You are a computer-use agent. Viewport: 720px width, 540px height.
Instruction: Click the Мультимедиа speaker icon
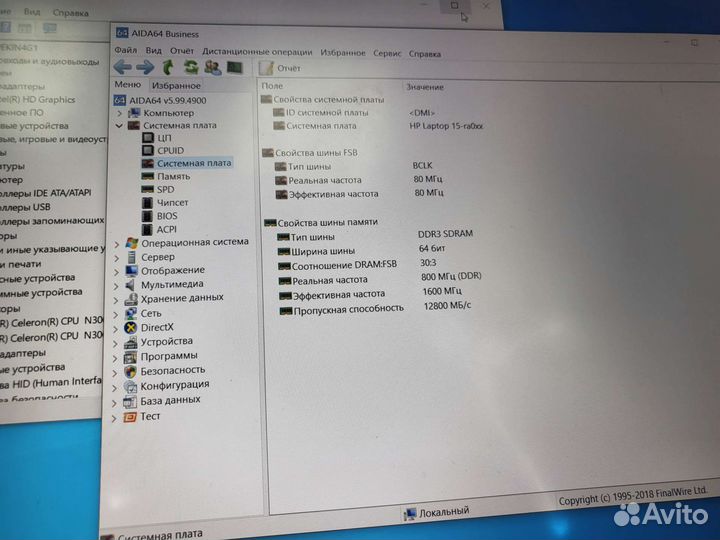(131, 285)
